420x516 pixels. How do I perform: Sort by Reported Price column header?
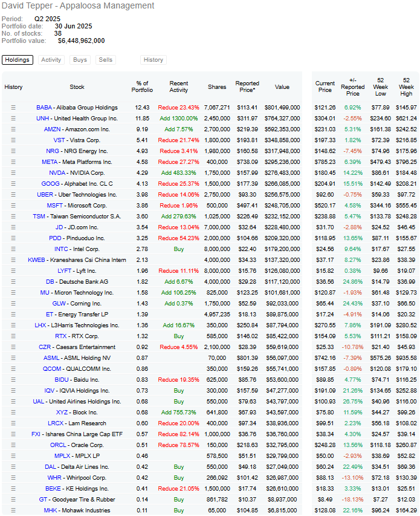click(247, 87)
